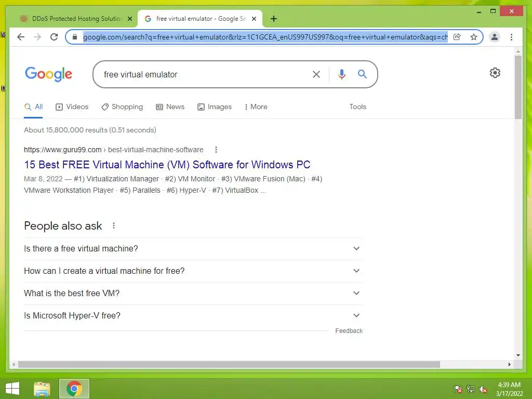This screenshot has height=399, width=532.
Task: Send Feedback on People also ask
Action: (x=349, y=331)
